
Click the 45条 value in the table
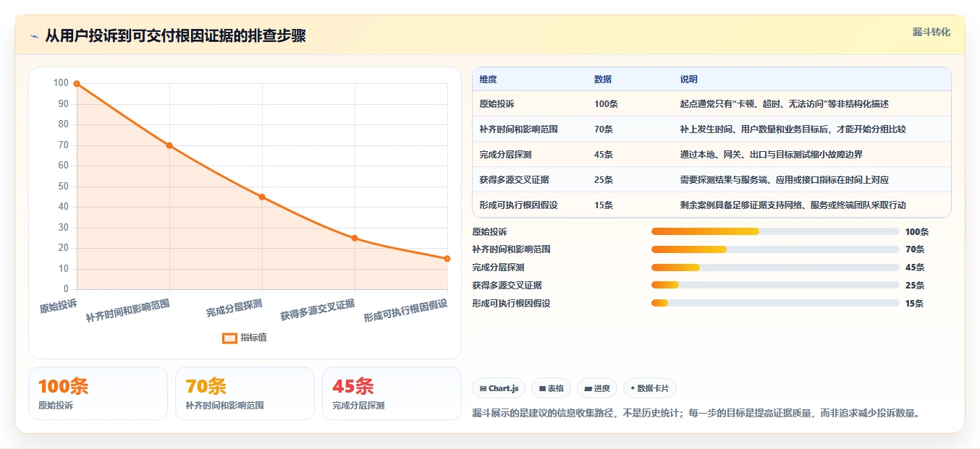pyautogui.click(x=604, y=155)
